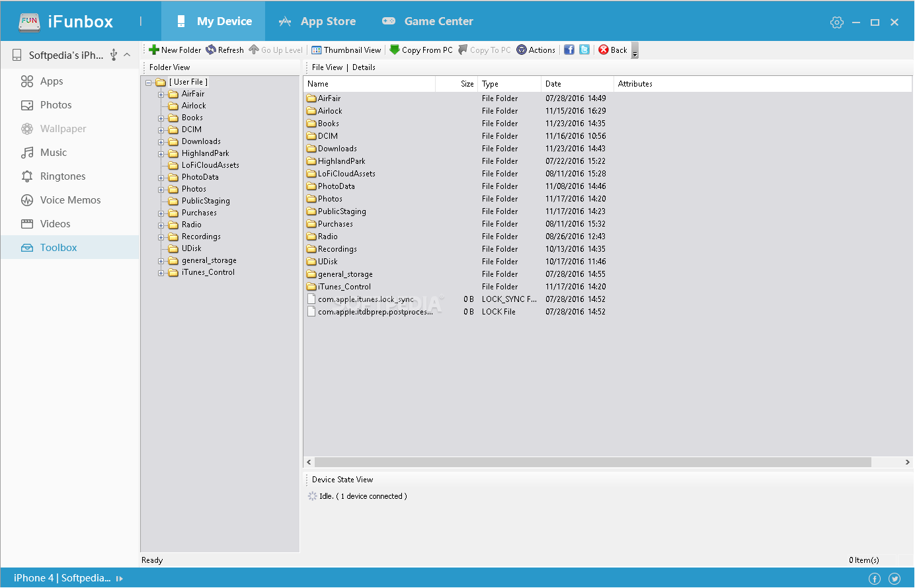Click the Twitter icon in bottom bar
The width and height of the screenshot is (915, 588).
895,579
